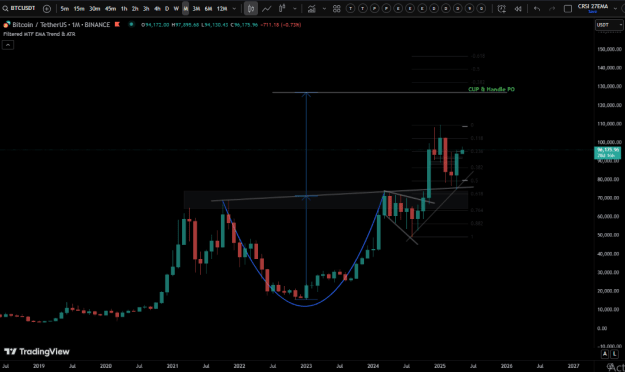Switch to the 3M interval
Viewport: 625px width, 372px height.
click(196, 8)
